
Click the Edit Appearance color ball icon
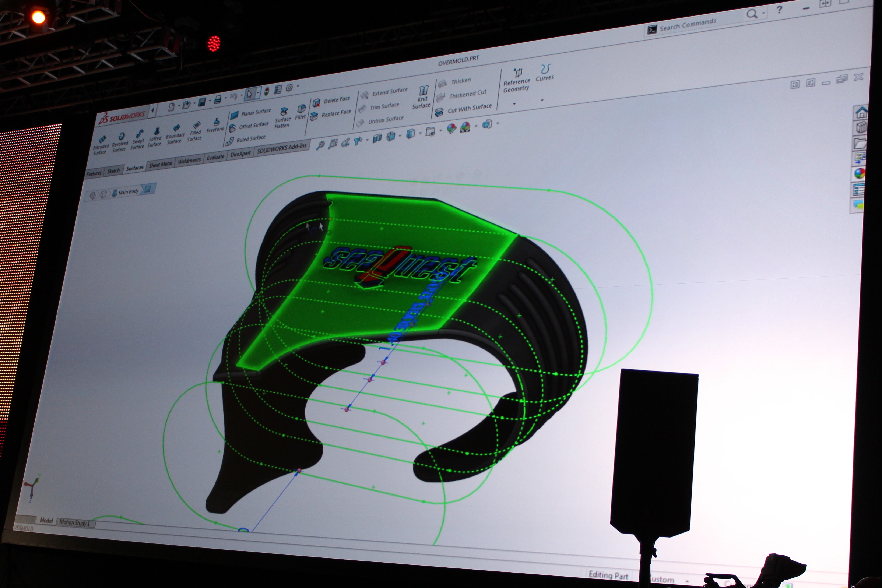(x=451, y=128)
